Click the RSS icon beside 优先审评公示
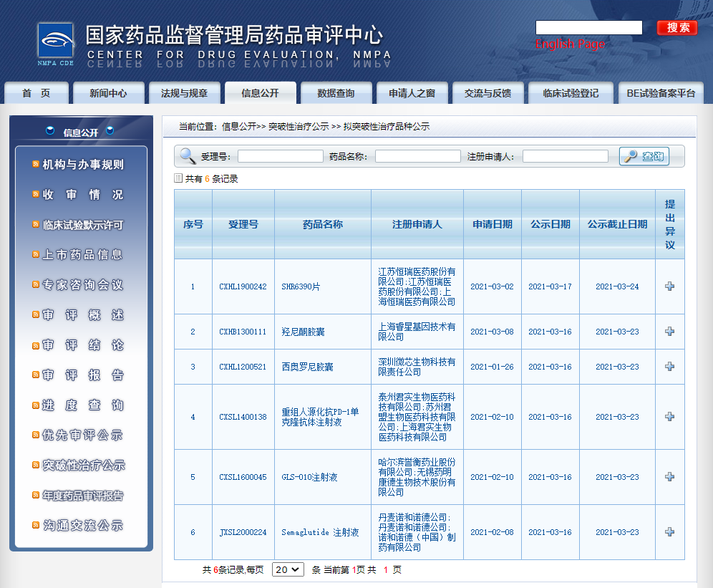Image resolution: width=713 pixels, height=588 pixels. pyautogui.click(x=36, y=435)
